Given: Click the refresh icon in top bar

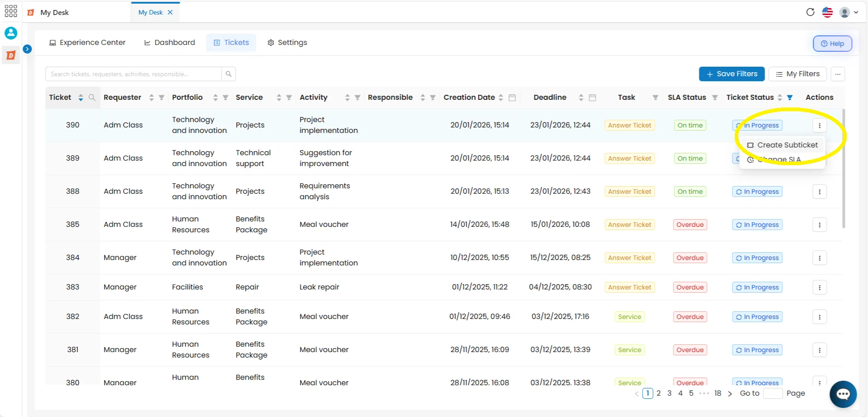Looking at the screenshot, I should click(x=810, y=12).
